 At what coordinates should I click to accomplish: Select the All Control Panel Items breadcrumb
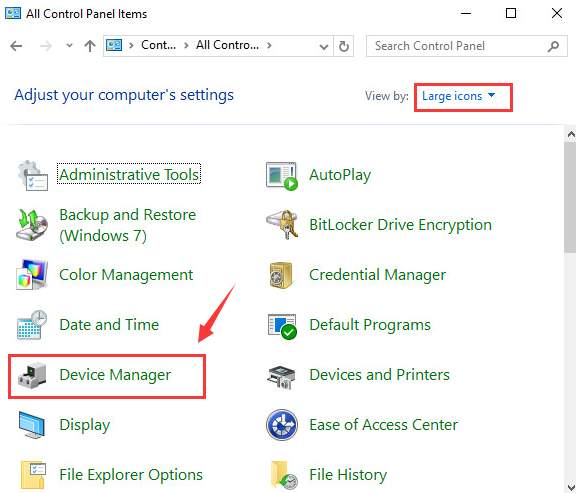(x=227, y=45)
